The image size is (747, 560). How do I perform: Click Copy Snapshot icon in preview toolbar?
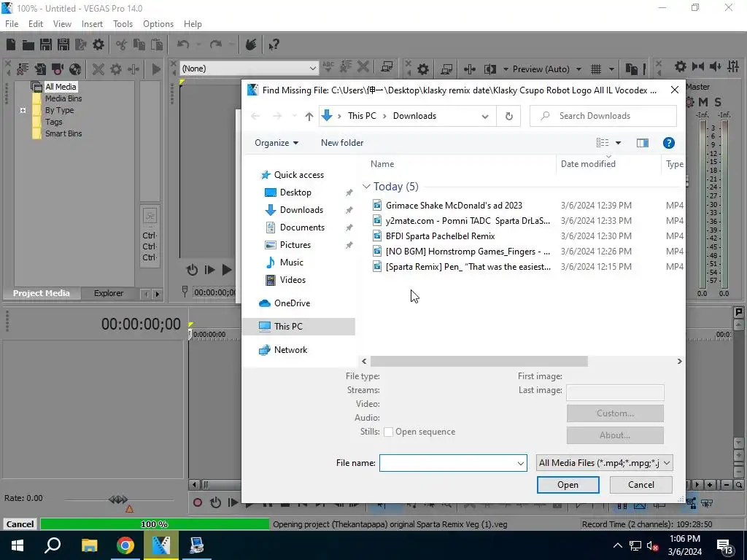click(631, 69)
